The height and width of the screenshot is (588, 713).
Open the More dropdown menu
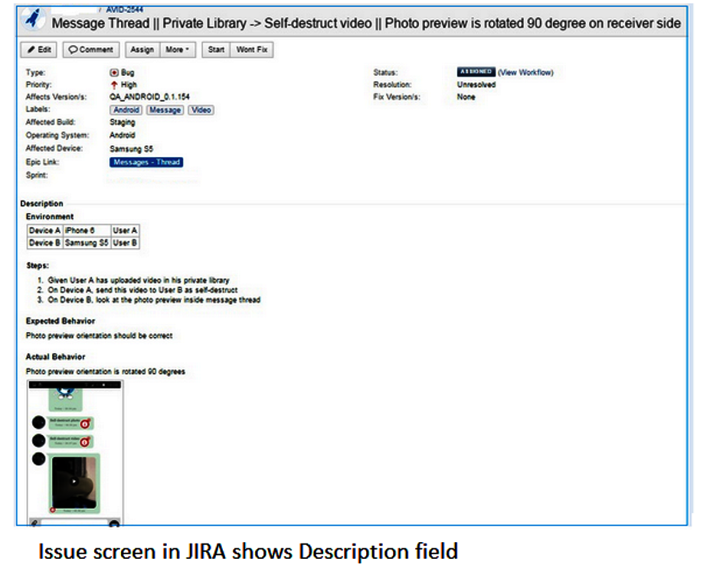click(176, 49)
